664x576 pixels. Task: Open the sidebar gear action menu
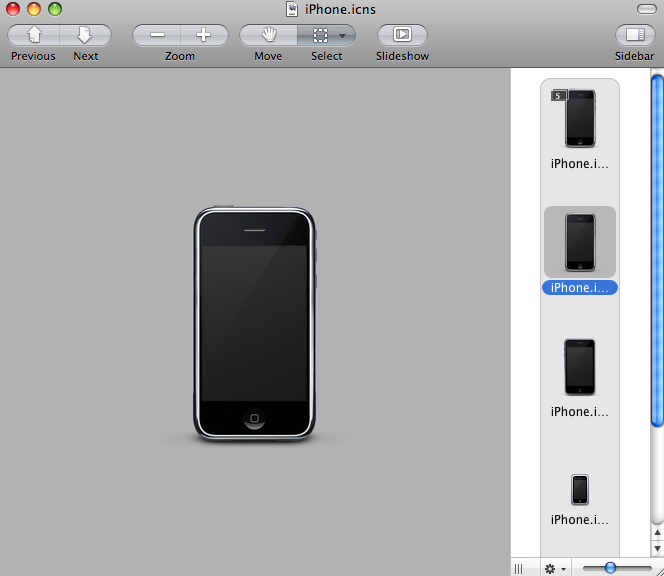pyautogui.click(x=555, y=569)
